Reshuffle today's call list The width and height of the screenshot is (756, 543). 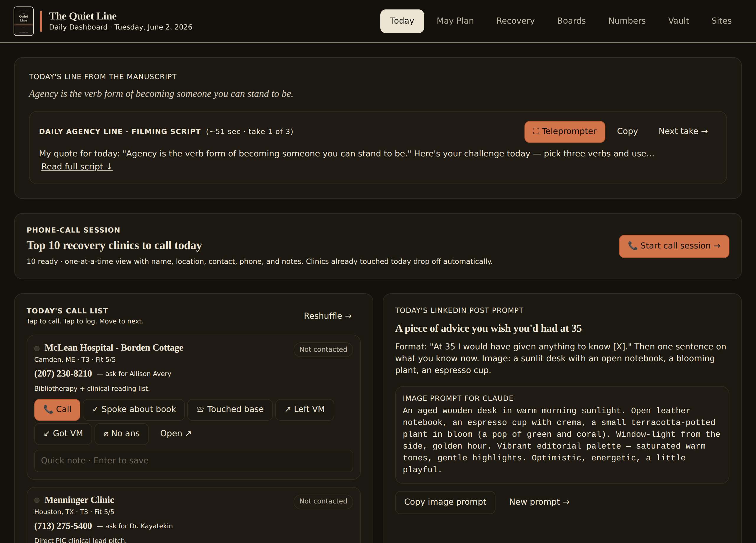pyautogui.click(x=328, y=316)
